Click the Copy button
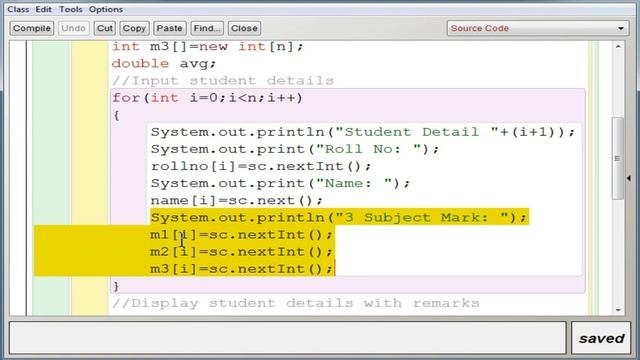This screenshot has width=640, height=360. point(134,28)
